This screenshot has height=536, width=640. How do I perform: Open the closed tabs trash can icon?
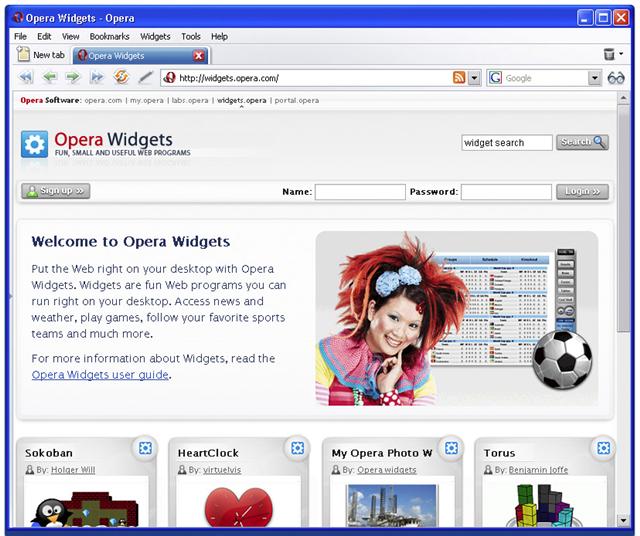(x=609, y=54)
